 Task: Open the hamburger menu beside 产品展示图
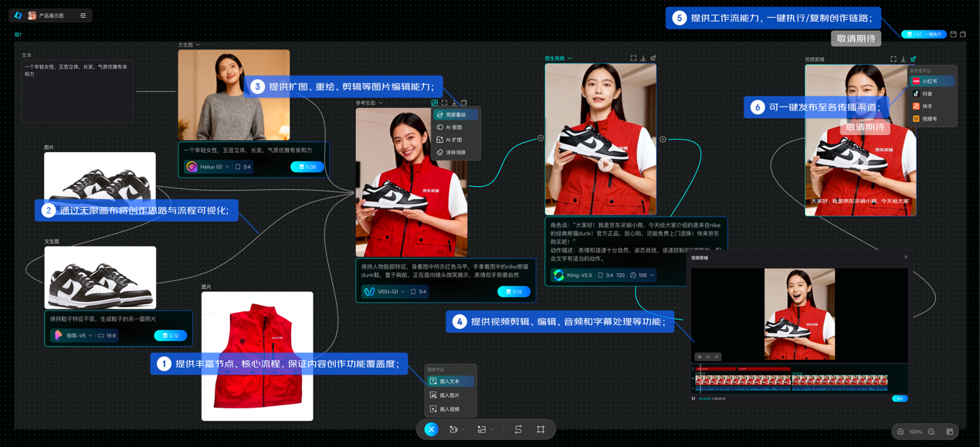[83, 15]
